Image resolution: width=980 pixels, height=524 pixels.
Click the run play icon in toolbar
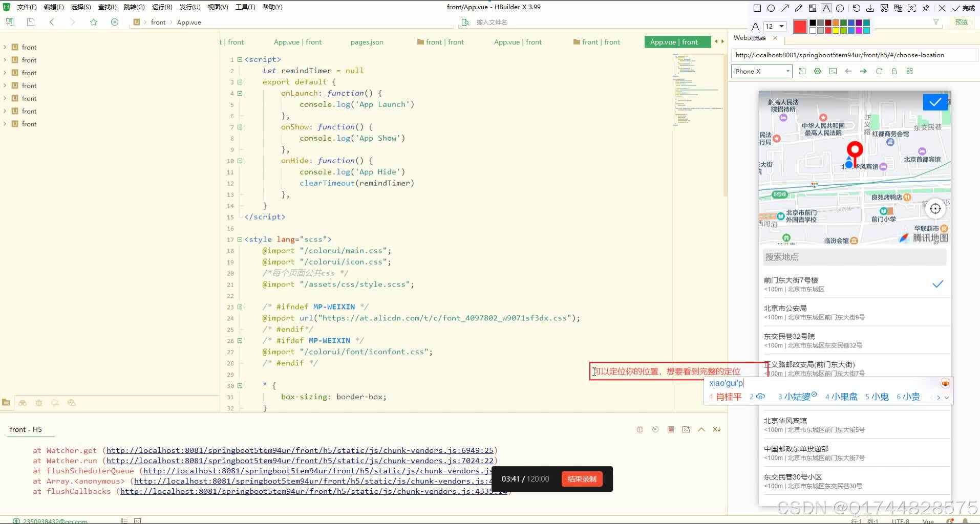[115, 22]
